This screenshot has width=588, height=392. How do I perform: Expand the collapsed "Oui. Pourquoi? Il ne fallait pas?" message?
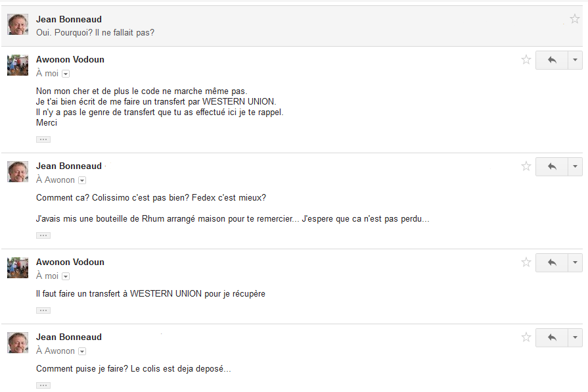(x=263, y=26)
